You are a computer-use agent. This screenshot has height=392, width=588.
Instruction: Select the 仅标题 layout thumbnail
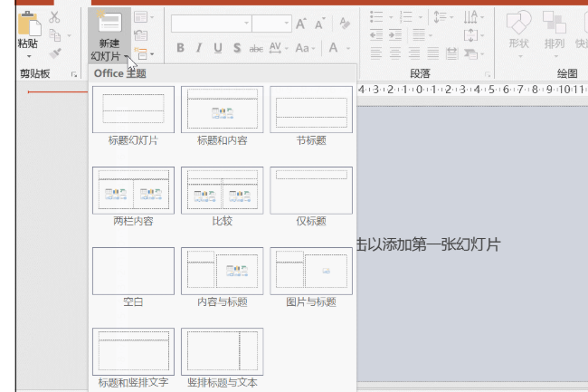click(x=311, y=190)
